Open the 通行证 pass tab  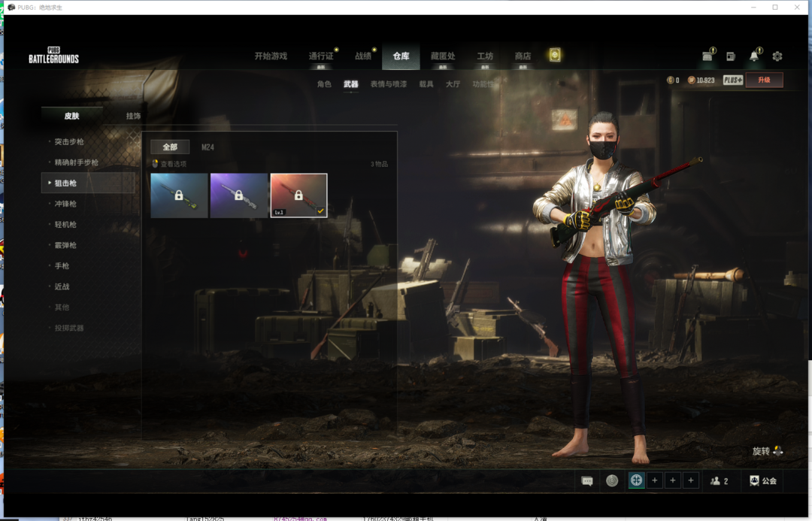321,56
